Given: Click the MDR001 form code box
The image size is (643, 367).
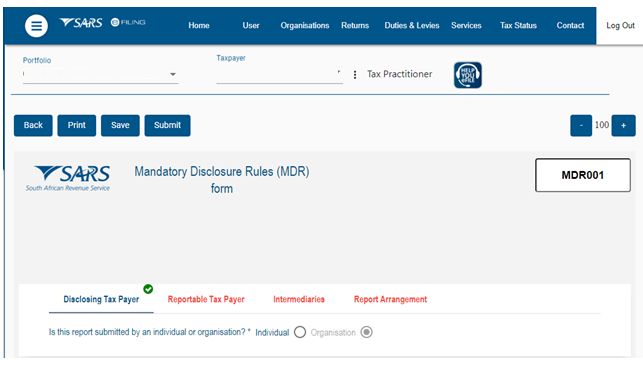Looking at the screenshot, I should tap(583, 175).
